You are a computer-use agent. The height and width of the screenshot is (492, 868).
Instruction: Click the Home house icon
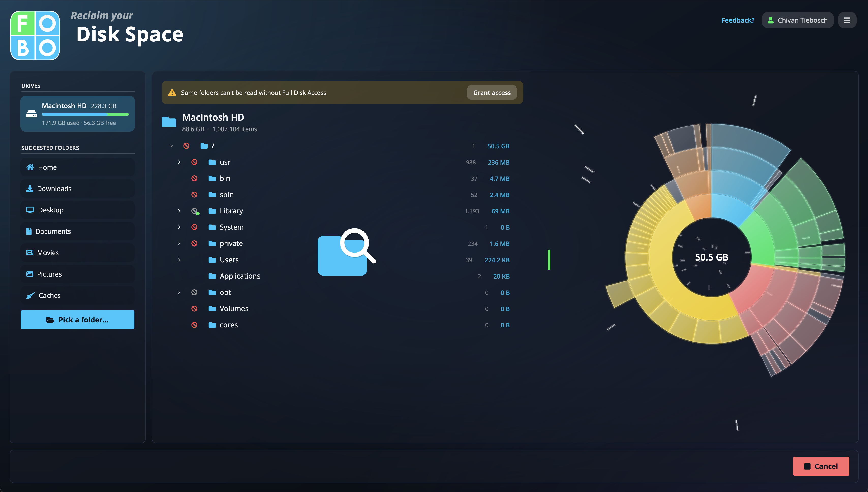pos(30,167)
